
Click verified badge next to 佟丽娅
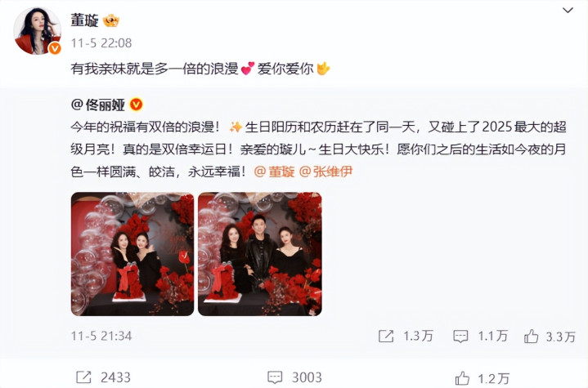coord(136,105)
